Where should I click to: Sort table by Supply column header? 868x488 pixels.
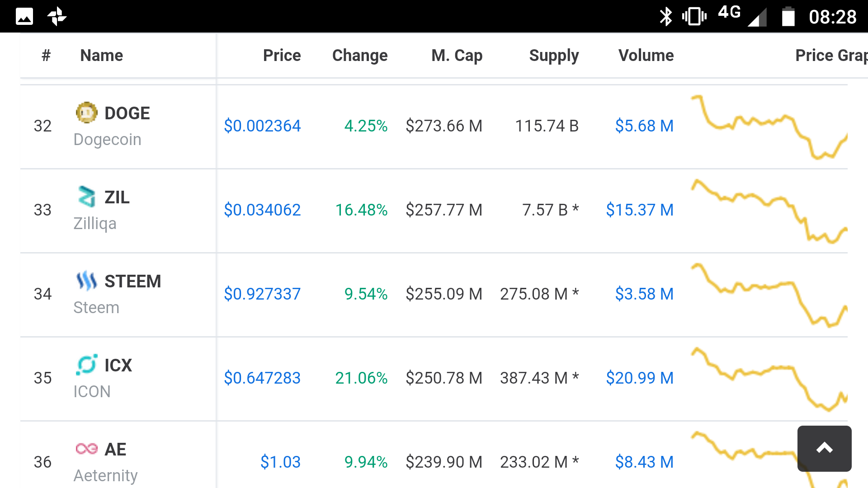tap(554, 56)
